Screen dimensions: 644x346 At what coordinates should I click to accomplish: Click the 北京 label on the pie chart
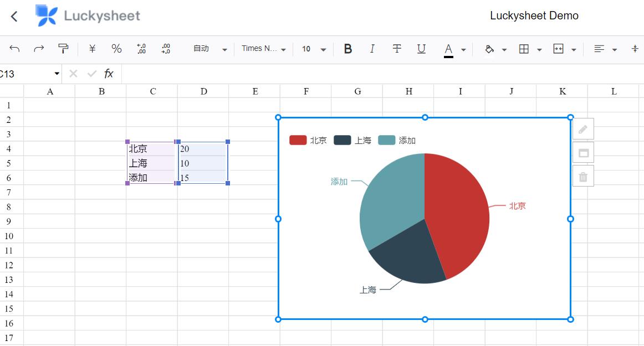(x=518, y=206)
